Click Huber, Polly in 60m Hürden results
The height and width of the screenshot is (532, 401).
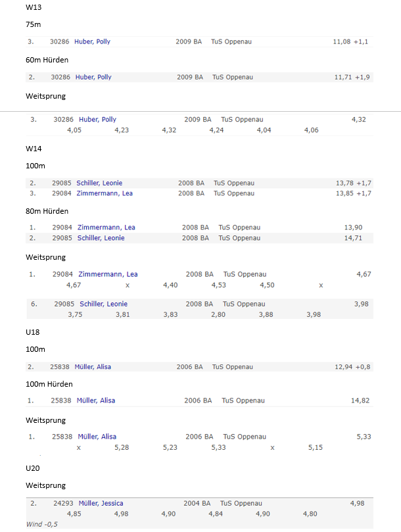(93, 77)
